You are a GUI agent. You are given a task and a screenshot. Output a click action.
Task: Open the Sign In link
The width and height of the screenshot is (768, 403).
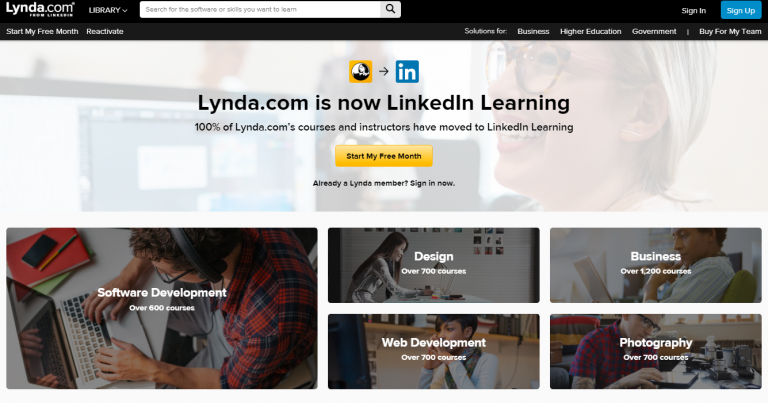[694, 10]
